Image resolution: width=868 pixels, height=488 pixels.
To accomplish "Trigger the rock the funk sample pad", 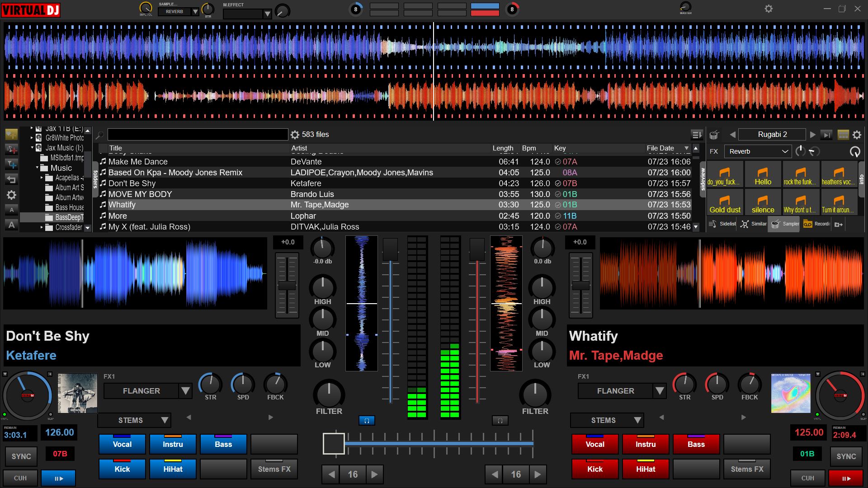I will tap(801, 174).
